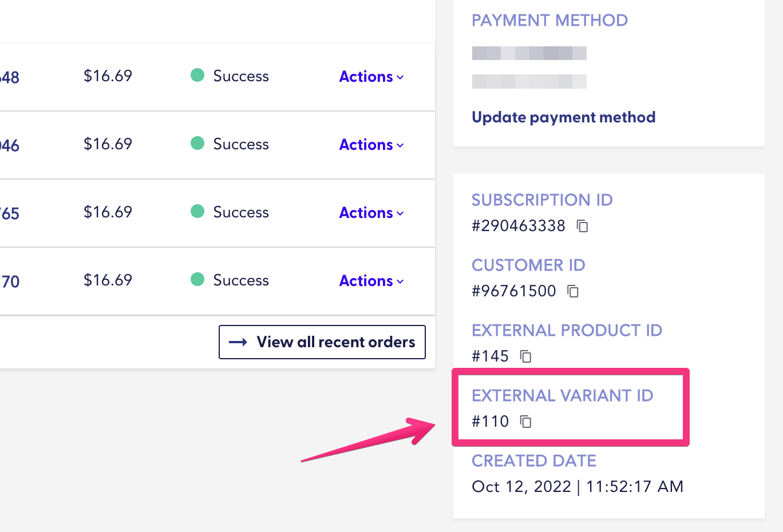The image size is (783, 532).
Task: Copy the External Product ID #145
Action: pyautogui.click(x=527, y=356)
